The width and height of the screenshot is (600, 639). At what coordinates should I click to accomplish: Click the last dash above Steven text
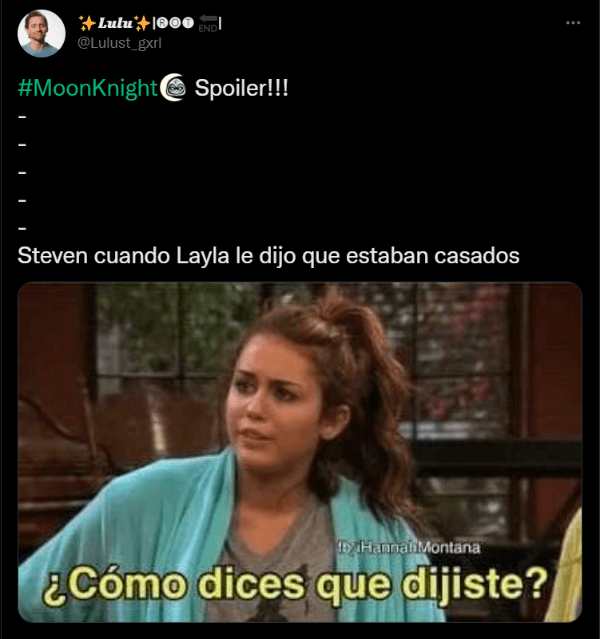coord(22,228)
